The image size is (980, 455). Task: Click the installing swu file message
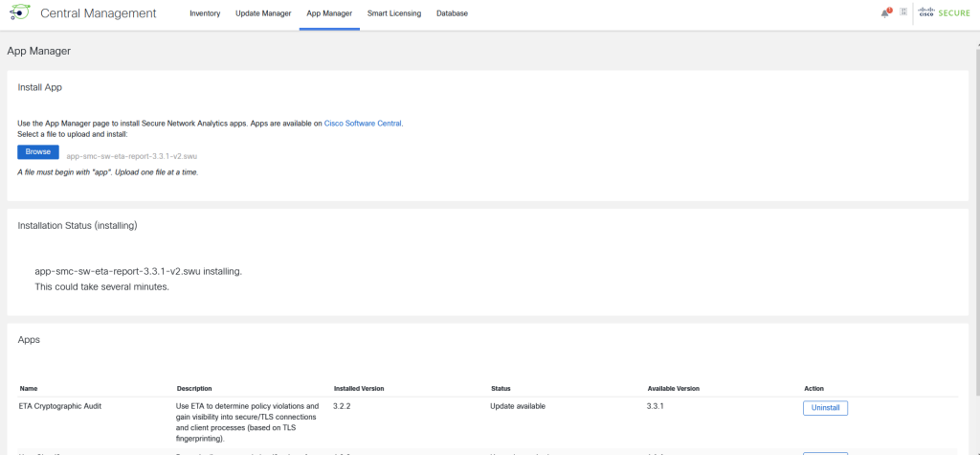pos(138,272)
